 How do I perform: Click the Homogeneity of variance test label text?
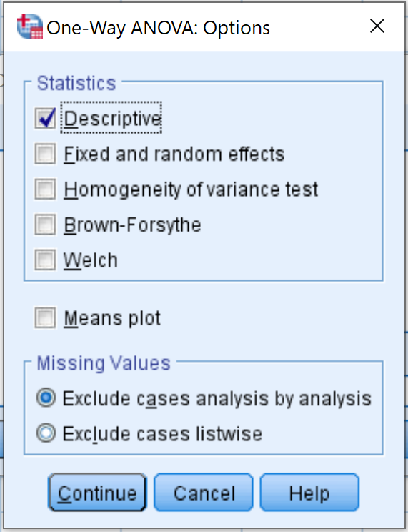191,189
